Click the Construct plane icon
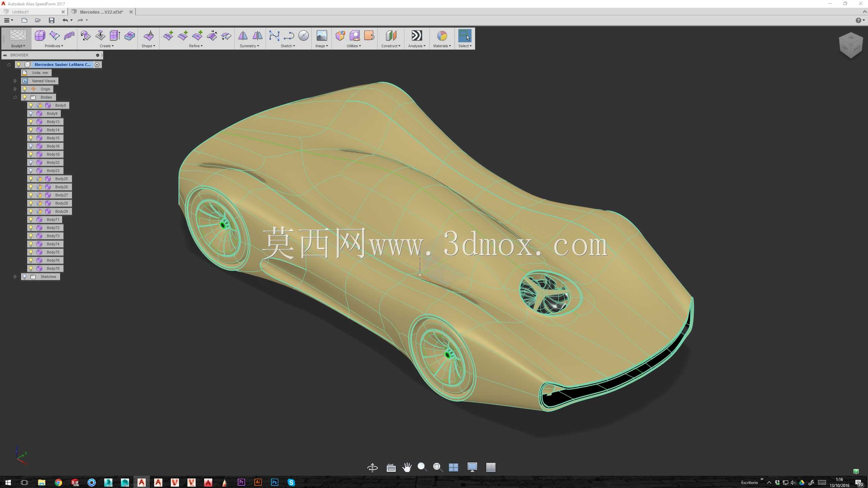Image resolution: width=868 pixels, height=488 pixels. [391, 35]
